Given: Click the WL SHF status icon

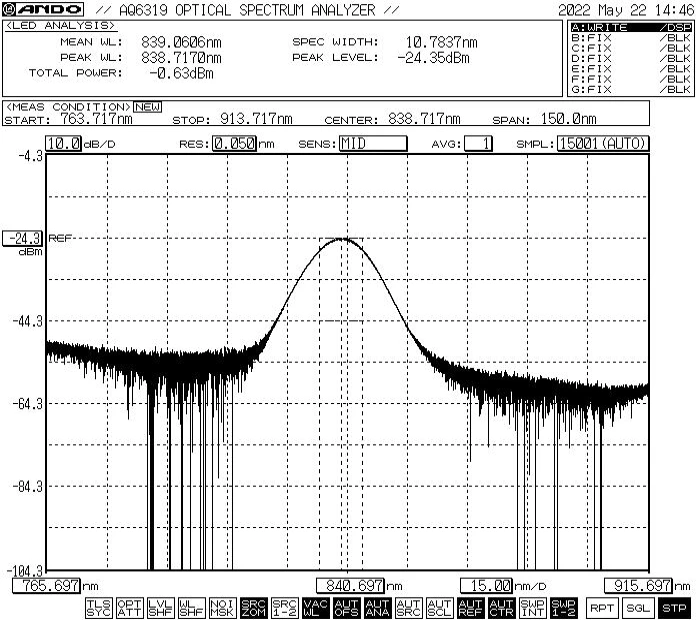Looking at the screenshot, I should [192, 608].
